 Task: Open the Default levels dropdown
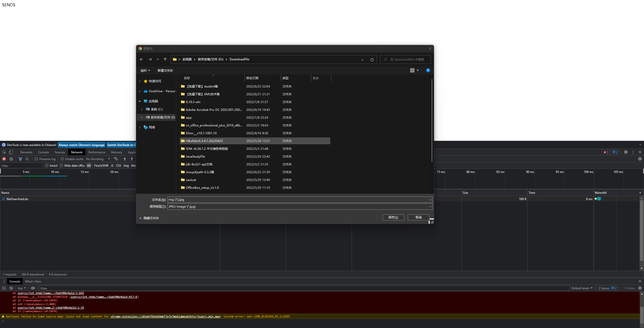point(582,288)
